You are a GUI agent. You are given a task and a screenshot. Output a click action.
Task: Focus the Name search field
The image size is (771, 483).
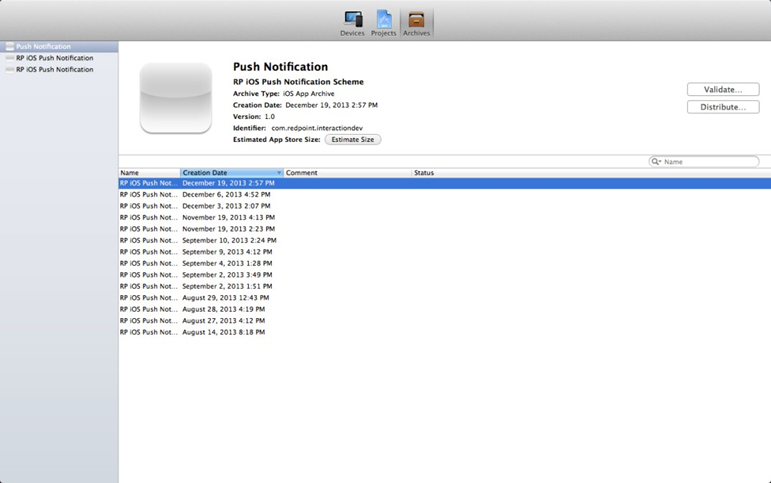click(x=708, y=162)
